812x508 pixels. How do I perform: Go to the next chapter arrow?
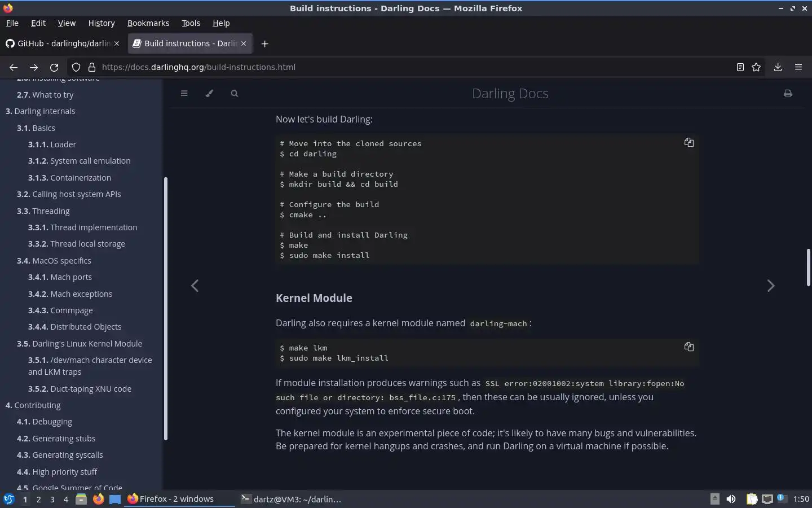coord(771,286)
